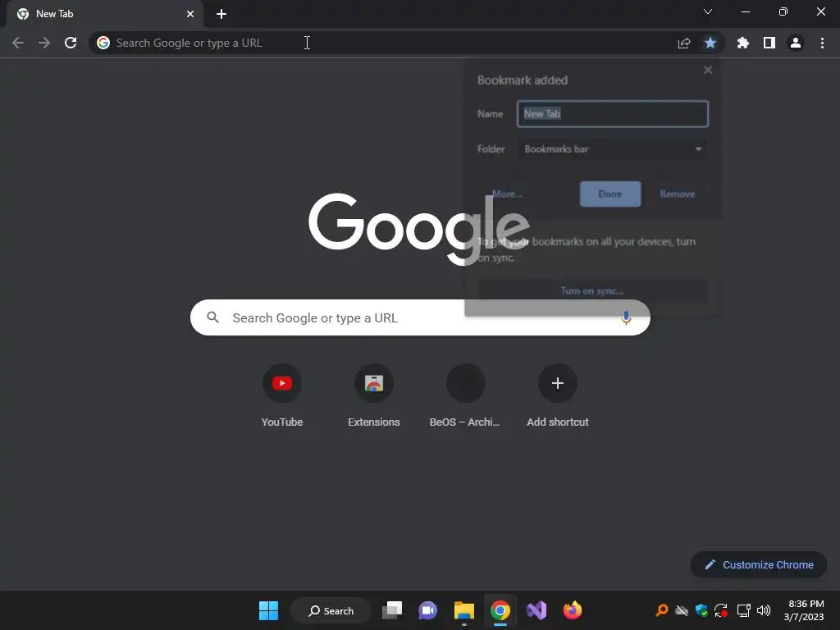
Task: Toggle the bookmark star icon
Action: point(710,43)
